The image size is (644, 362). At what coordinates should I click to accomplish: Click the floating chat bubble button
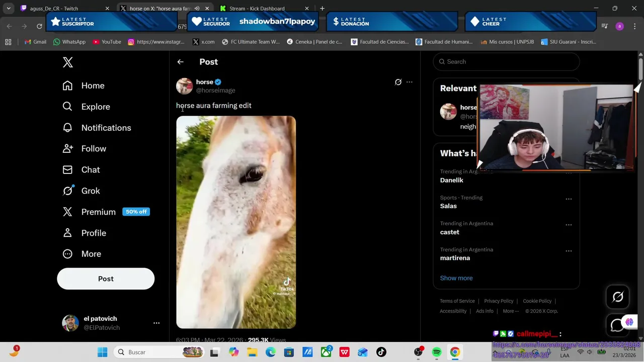click(617, 325)
